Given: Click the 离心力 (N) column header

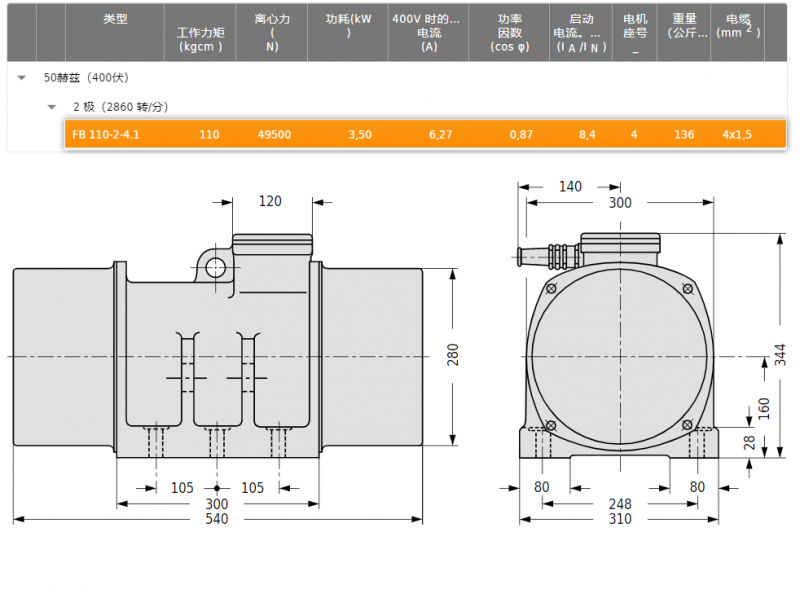Looking at the screenshot, I should tap(272, 33).
